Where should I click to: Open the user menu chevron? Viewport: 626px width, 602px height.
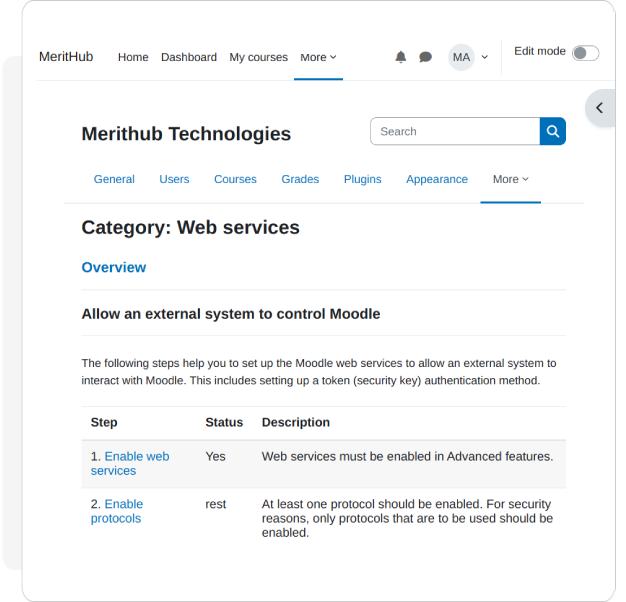[485, 57]
